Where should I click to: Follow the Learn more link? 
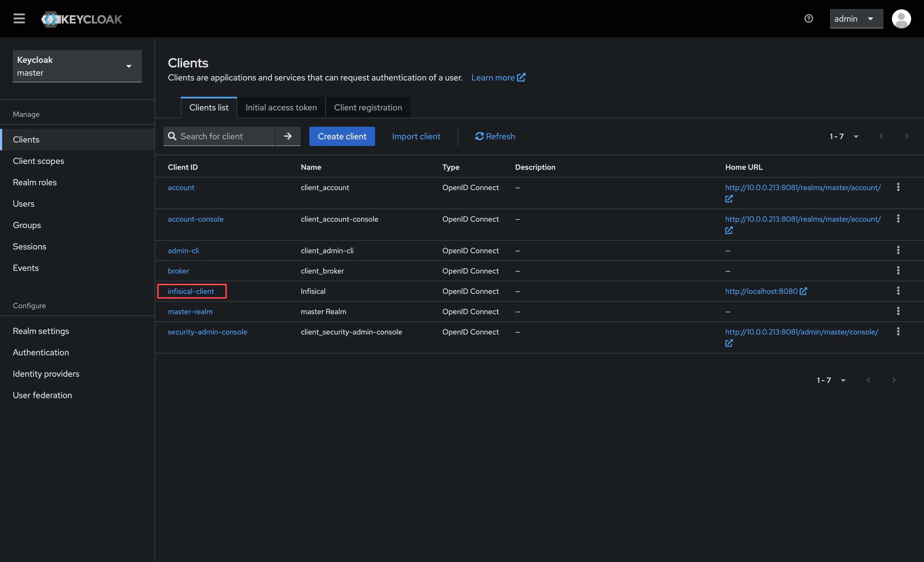498,78
